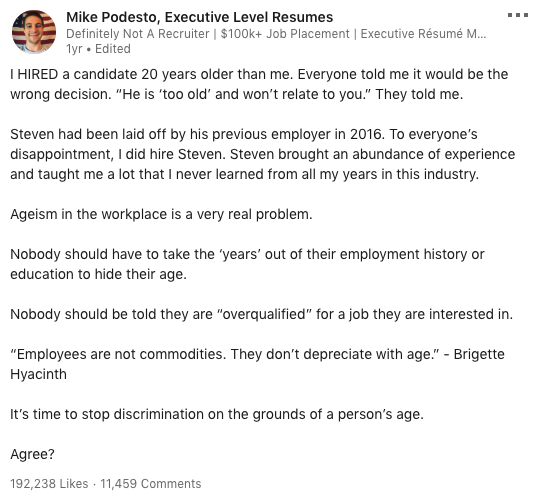This screenshot has width=541, height=495.
Task: Click the '1yr' post timestamp
Action: click(x=74, y=49)
